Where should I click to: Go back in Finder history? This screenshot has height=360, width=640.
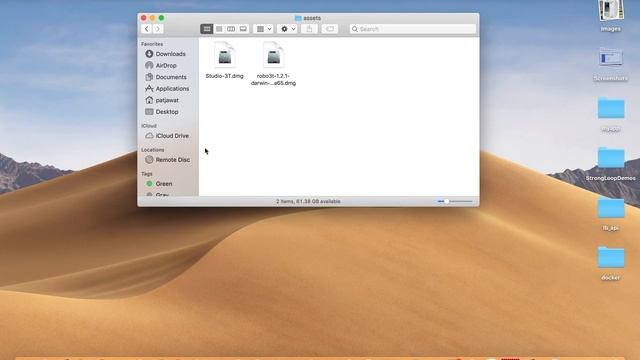tap(147, 29)
